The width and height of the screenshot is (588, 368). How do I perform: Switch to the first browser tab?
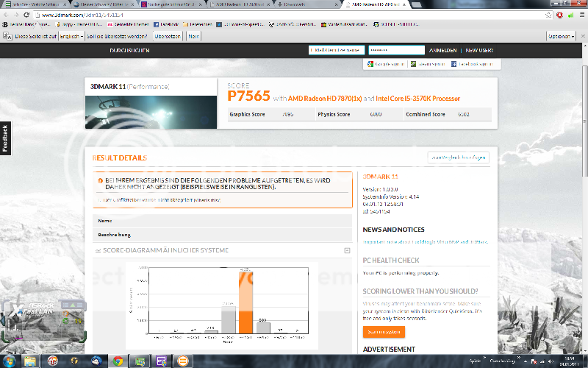(35, 4)
